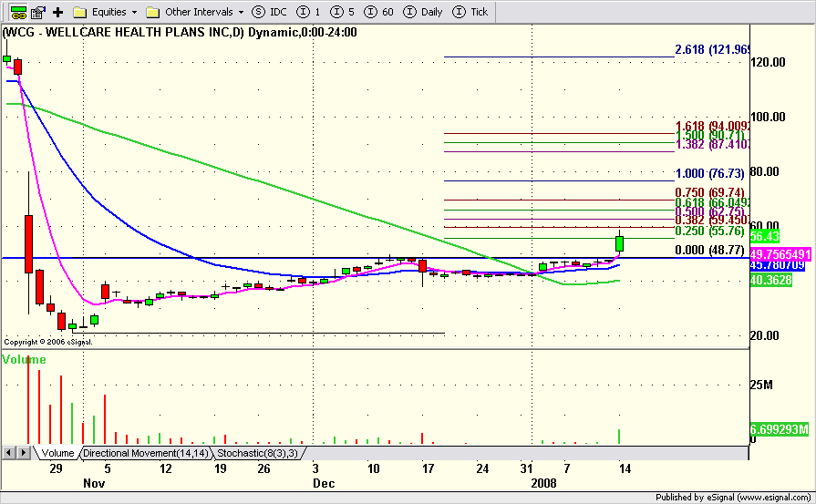Open the Volume study tab
Viewport: 816px width, 504px height.
point(57,453)
